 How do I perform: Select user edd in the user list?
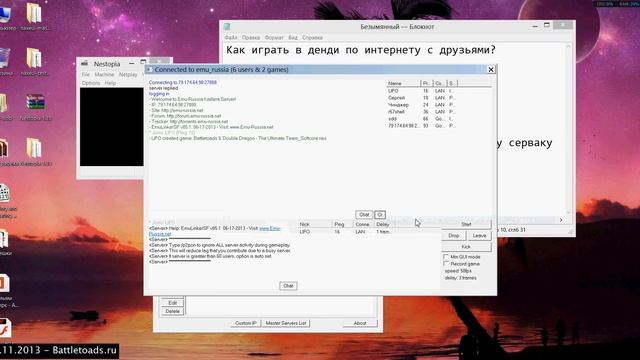421,119
